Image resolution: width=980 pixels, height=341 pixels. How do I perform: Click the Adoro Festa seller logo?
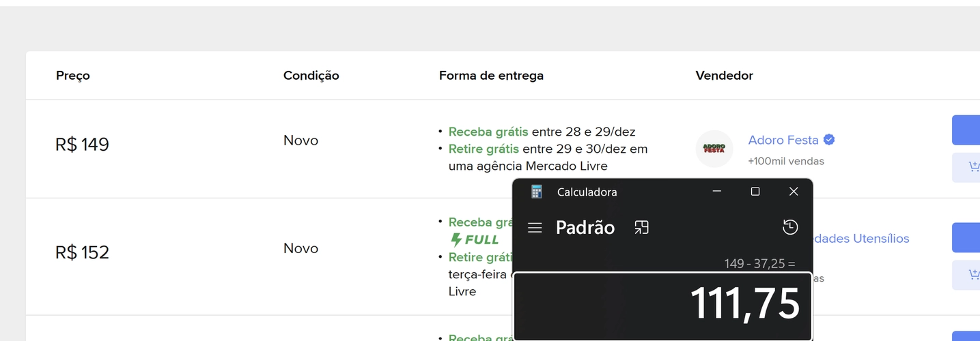714,149
